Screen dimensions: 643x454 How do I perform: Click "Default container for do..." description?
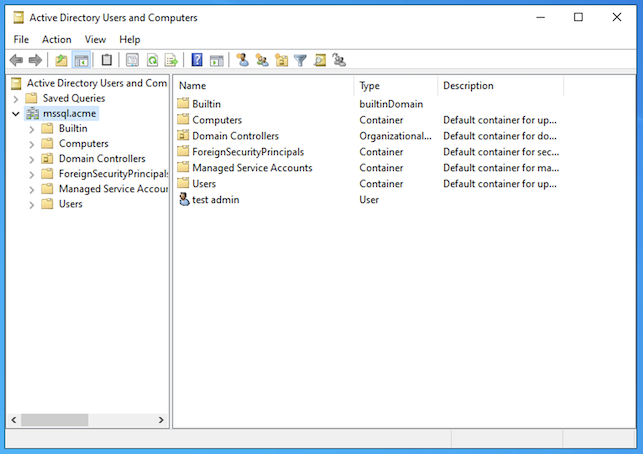500,136
